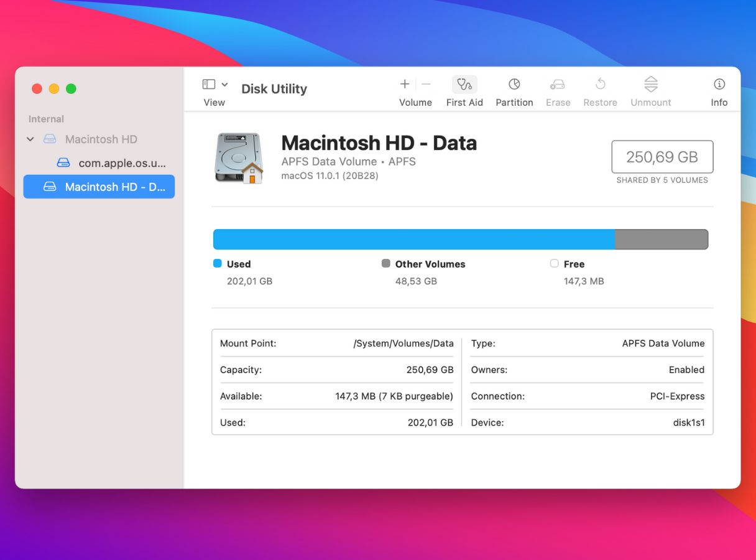Click the Info circle icon
Viewport: 756px width, 560px height.
tap(719, 85)
